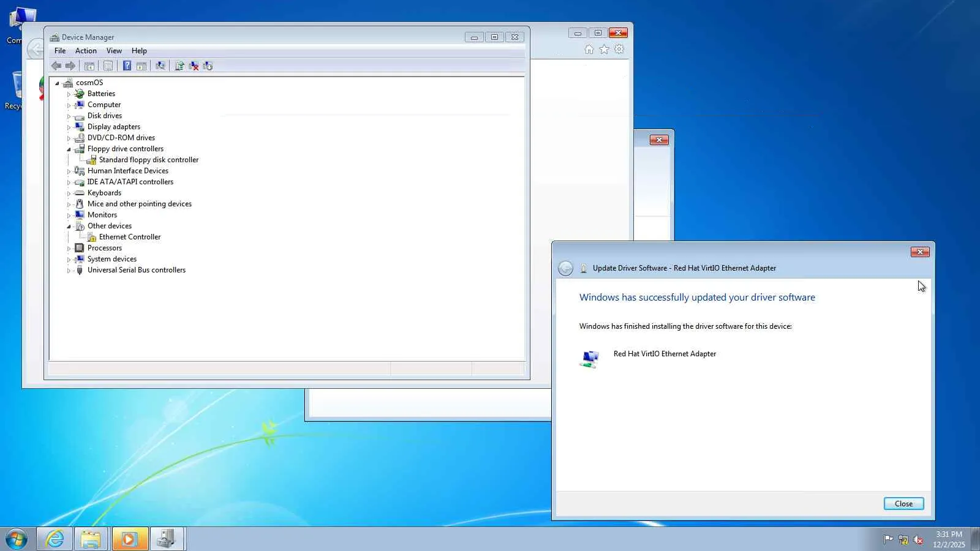Click the DVD/CD-ROM drives category icon

[x=79, y=138]
